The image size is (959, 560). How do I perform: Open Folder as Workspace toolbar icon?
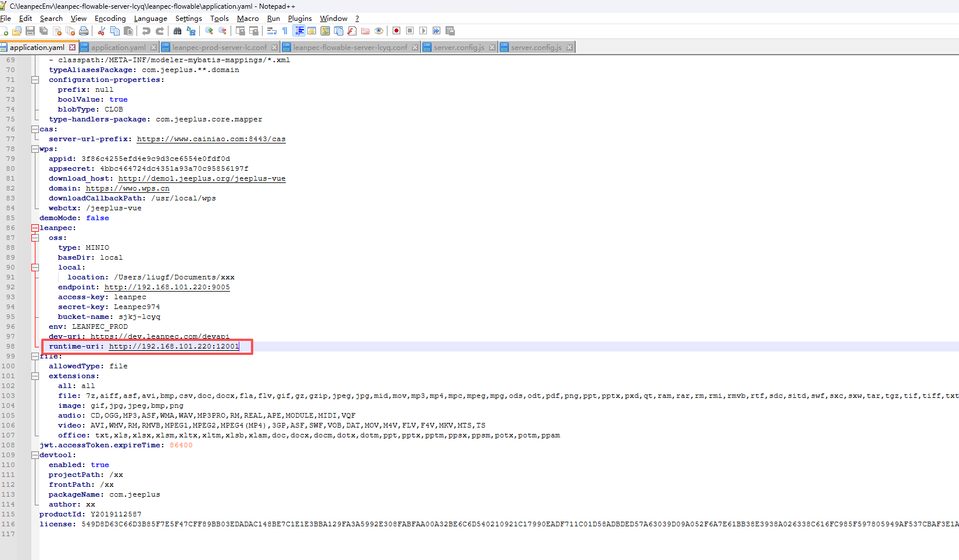pos(365,31)
